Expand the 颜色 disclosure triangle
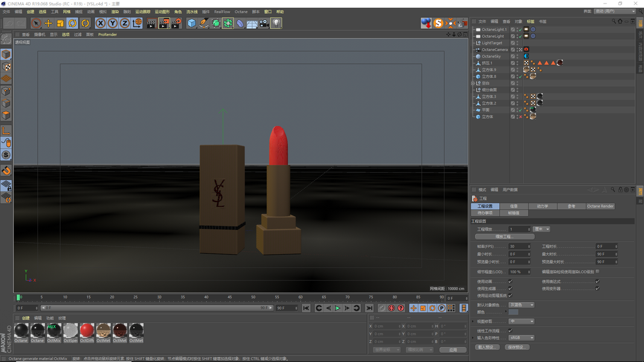The width and height of the screenshot is (644, 362). coord(506,312)
